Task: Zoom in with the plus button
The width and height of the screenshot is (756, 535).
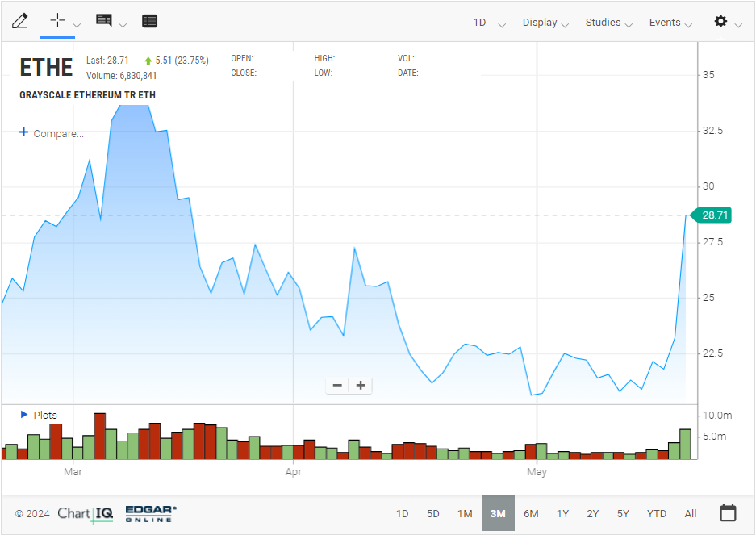Action: [x=361, y=385]
